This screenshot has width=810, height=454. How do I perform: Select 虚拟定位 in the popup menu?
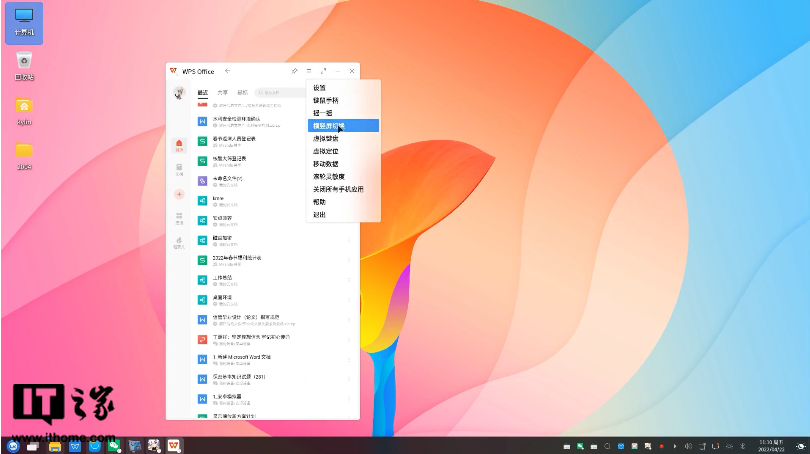point(344,151)
